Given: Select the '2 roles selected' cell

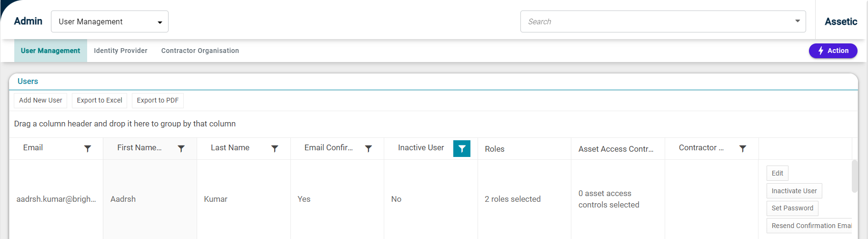Looking at the screenshot, I should (x=524, y=199).
